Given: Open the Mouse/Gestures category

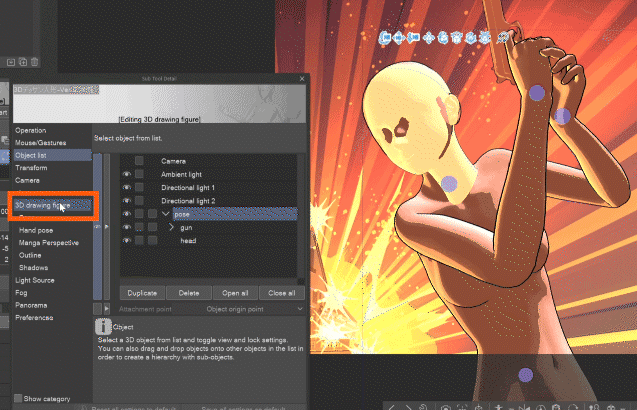Looking at the screenshot, I should tap(41, 143).
